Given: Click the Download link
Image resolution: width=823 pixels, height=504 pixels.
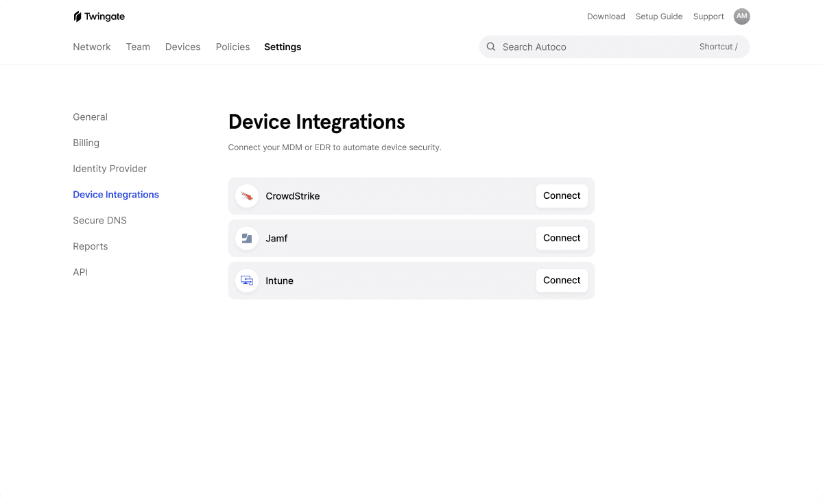Looking at the screenshot, I should pos(606,16).
